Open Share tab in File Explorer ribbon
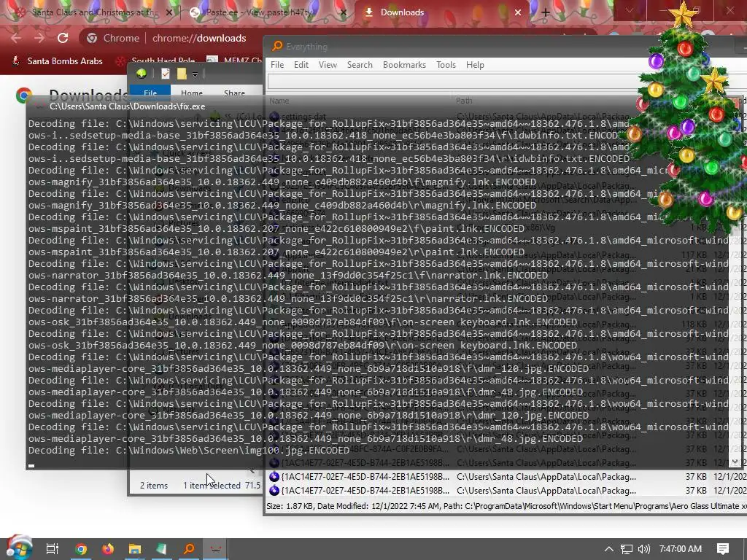Image resolution: width=747 pixels, height=560 pixels. tap(234, 93)
